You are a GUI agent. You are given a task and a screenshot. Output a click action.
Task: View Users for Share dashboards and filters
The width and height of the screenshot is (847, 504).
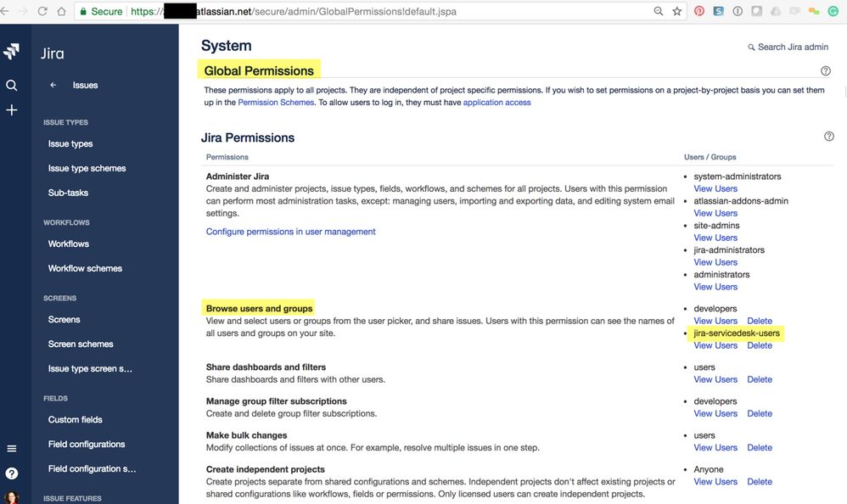pyautogui.click(x=715, y=379)
